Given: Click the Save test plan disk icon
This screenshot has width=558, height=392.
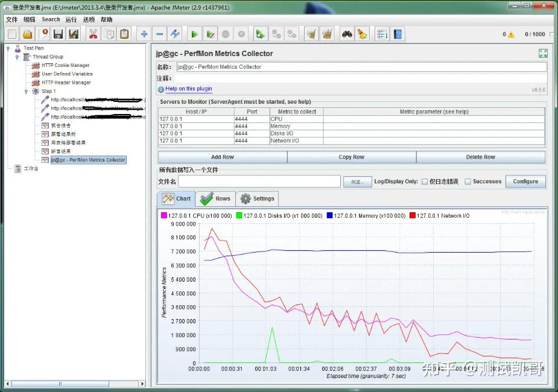Looking at the screenshot, I should click(58, 34).
